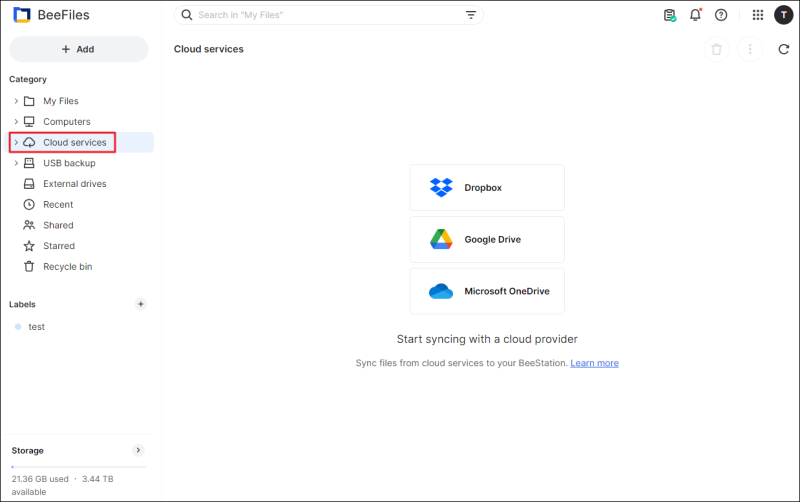Open the search filter options icon
This screenshot has height=502, width=800.
470,15
